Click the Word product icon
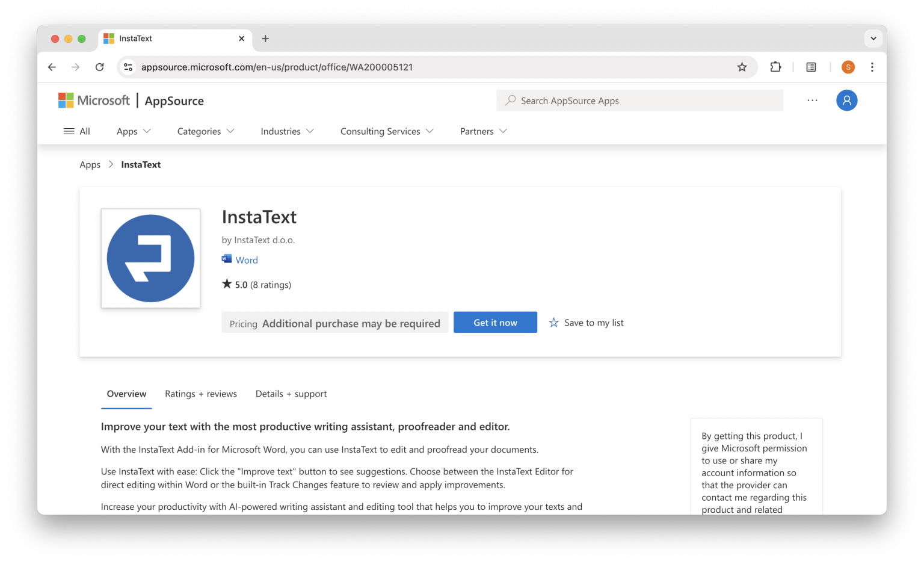The width and height of the screenshot is (924, 564). (226, 259)
